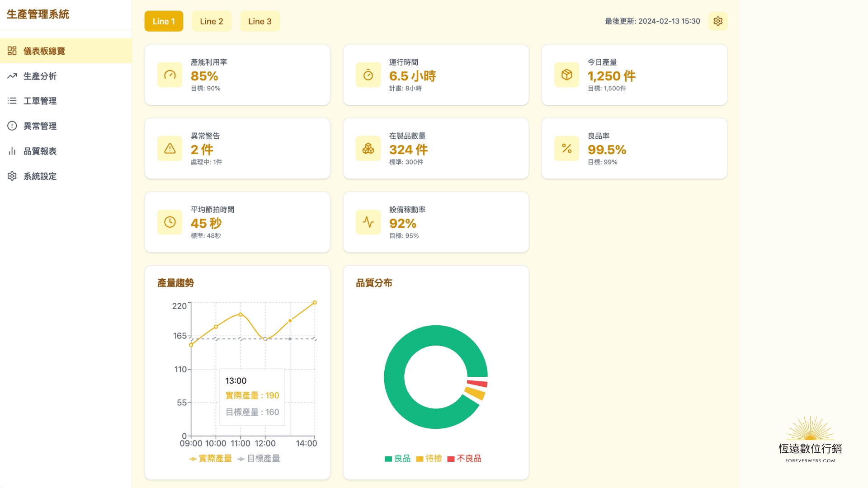
Task: Open the 生產分析 sidebar icon
Action: pyautogui.click(x=12, y=76)
